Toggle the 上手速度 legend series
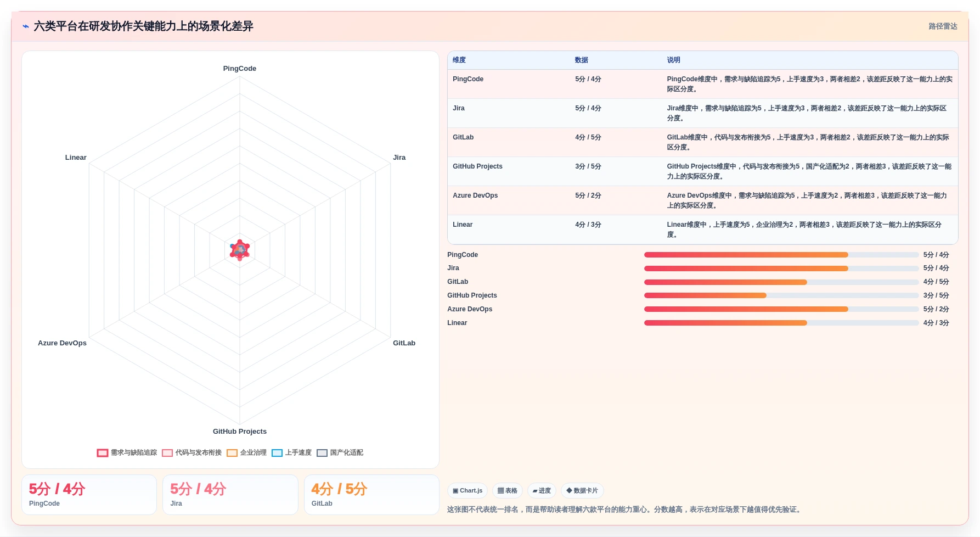Image resolution: width=980 pixels, height=537 pixels. pos(291,453)
